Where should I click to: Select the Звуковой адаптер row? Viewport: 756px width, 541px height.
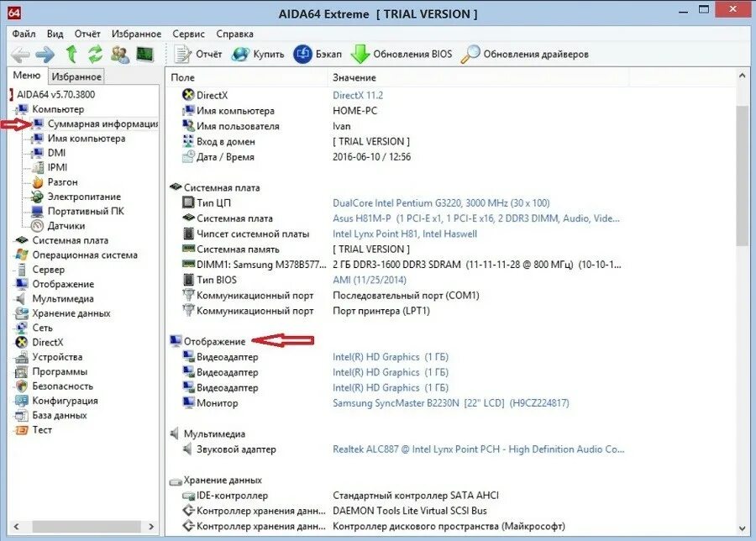click(403, 449)
